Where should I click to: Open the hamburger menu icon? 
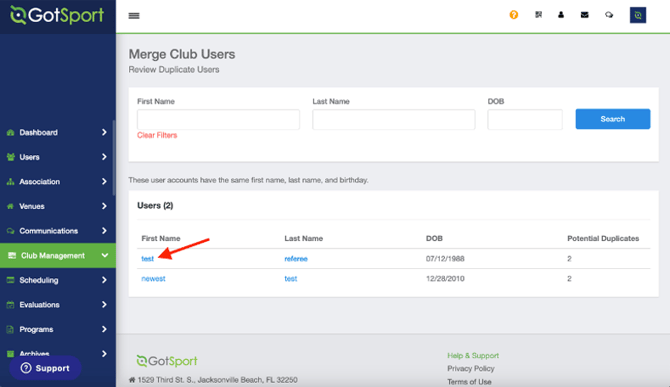point(134,16)
